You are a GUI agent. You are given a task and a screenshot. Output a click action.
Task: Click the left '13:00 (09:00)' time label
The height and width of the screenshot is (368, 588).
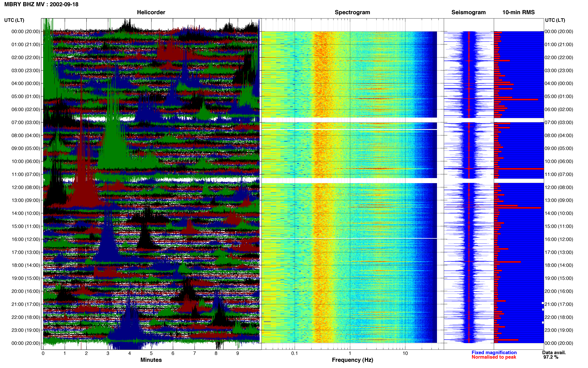click(26, 200)
